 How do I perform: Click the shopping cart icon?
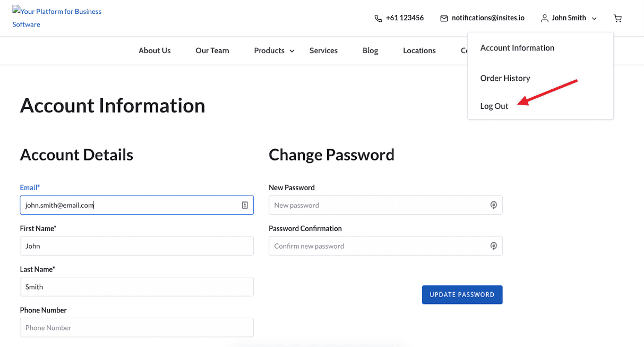[x=617, y=18]
